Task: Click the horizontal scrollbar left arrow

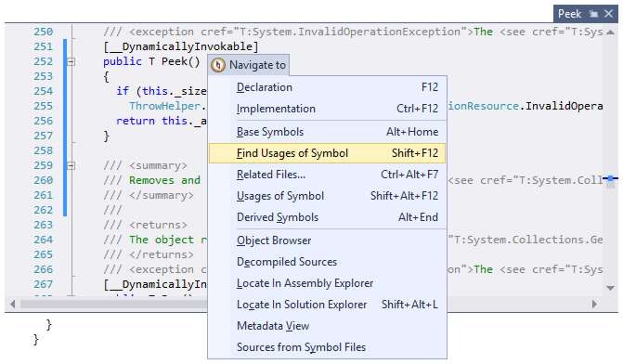Action: point(13,304)
